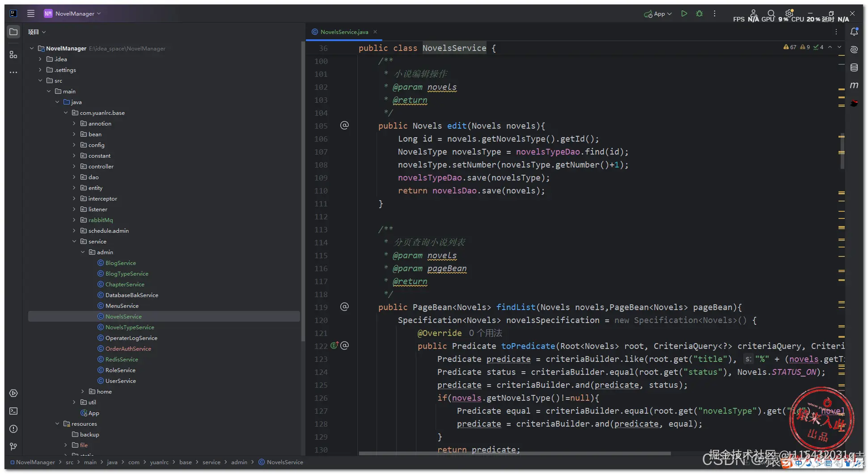Expand the .settings folder
Viewport: 868px width, 474px height.
tap(40, 70)
